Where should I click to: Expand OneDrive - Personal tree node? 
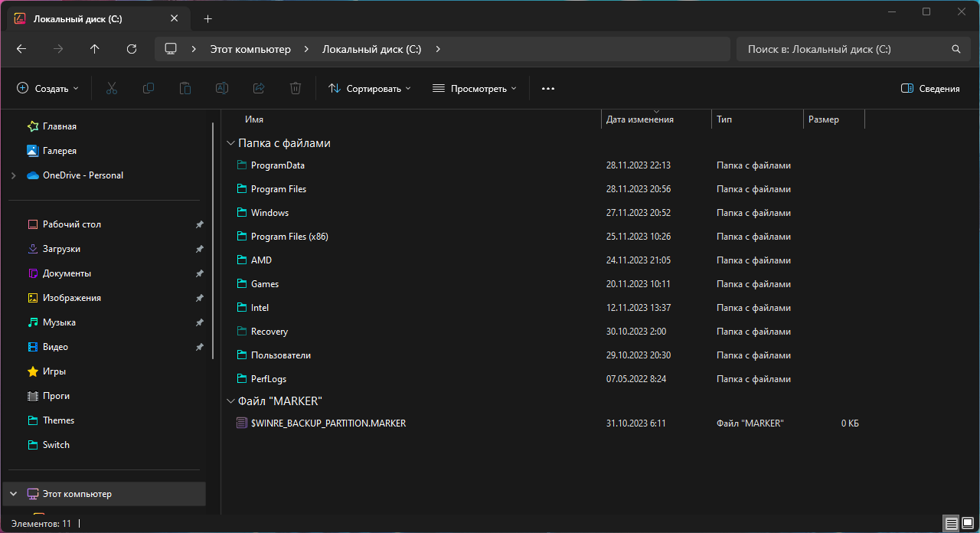[13, 175]
